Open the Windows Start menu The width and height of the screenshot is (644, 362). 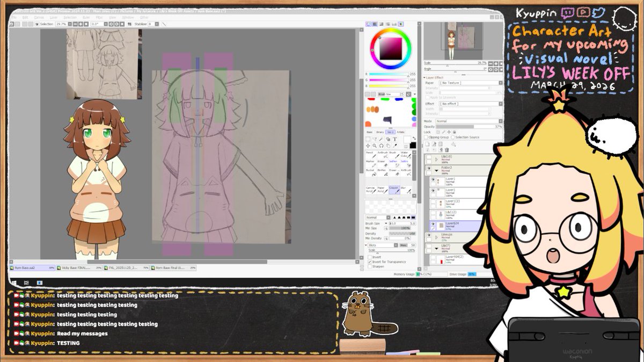tap(13, 282)
